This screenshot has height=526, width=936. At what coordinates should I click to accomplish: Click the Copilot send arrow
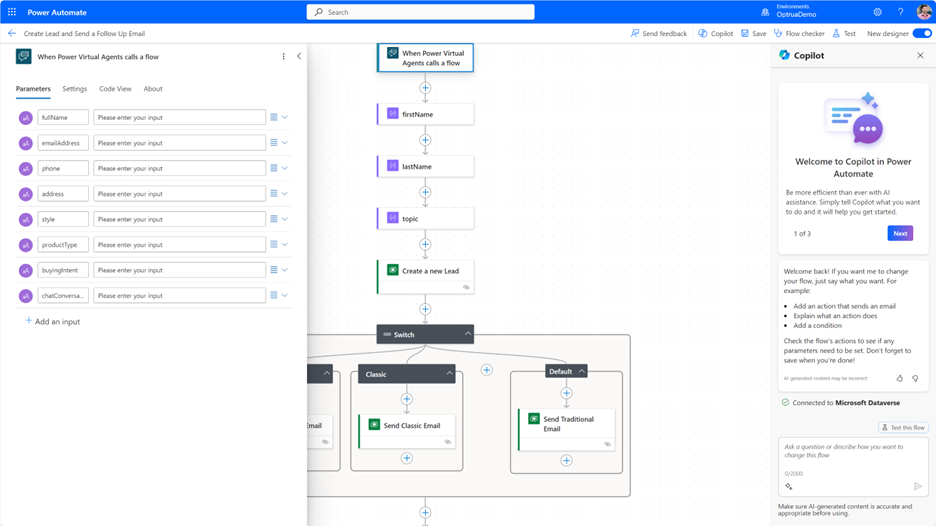917,487
